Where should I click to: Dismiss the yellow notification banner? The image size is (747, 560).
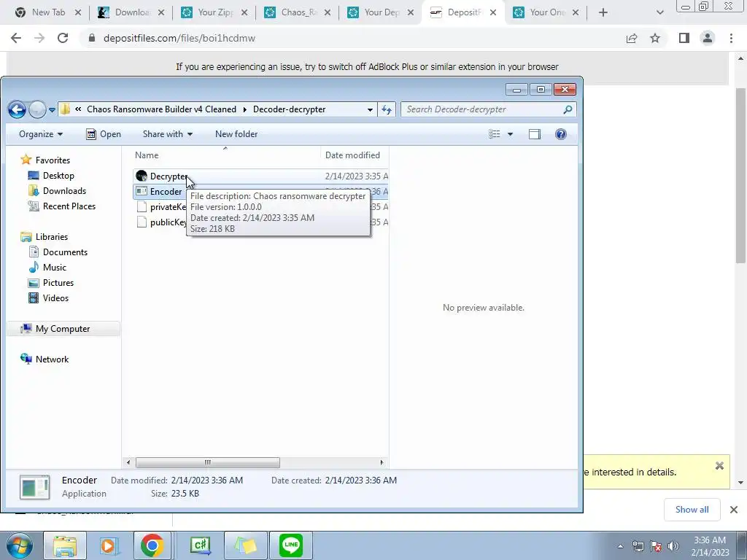[719, 466]
